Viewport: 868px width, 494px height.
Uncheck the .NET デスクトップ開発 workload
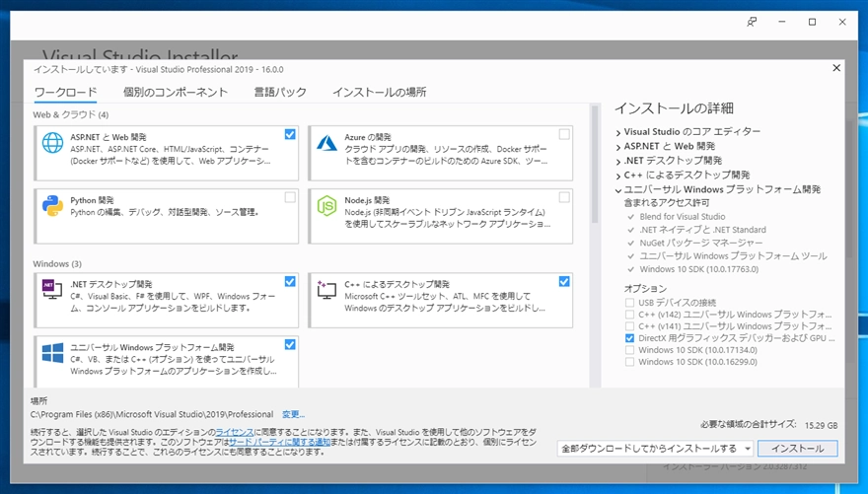pos(290,282)
